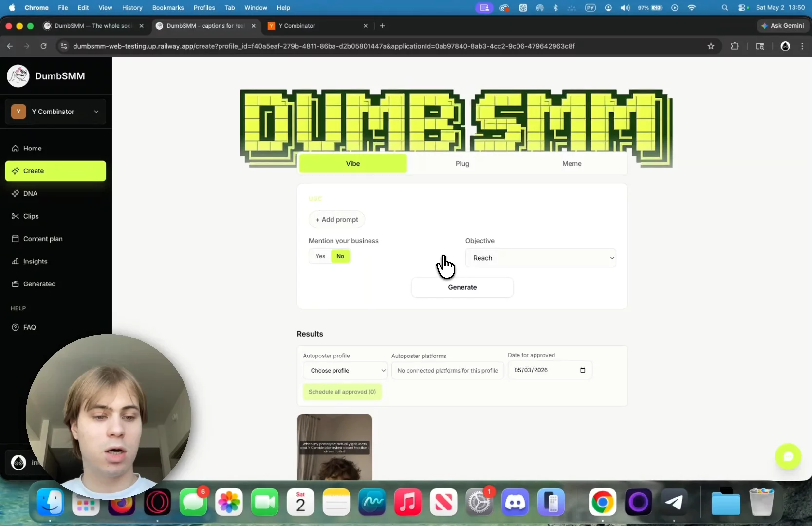Open the History menu
This screenshot has width=812, height=526.
pos(132,8)
